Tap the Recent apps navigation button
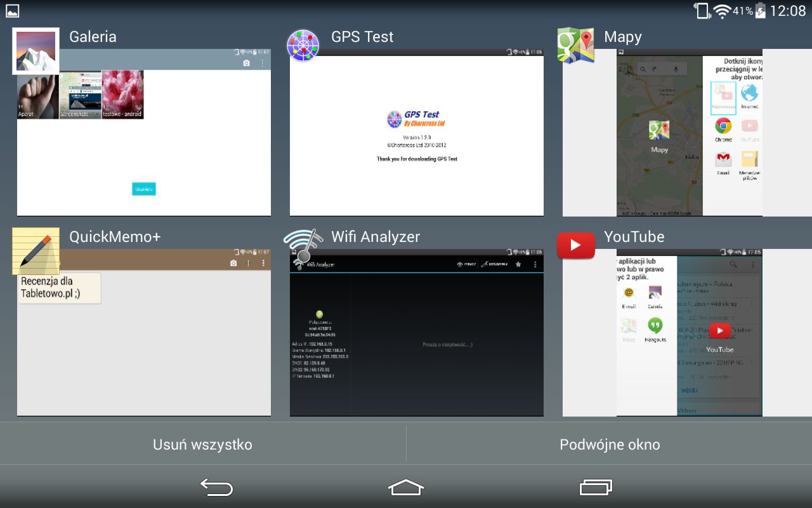 pos(596,487)
